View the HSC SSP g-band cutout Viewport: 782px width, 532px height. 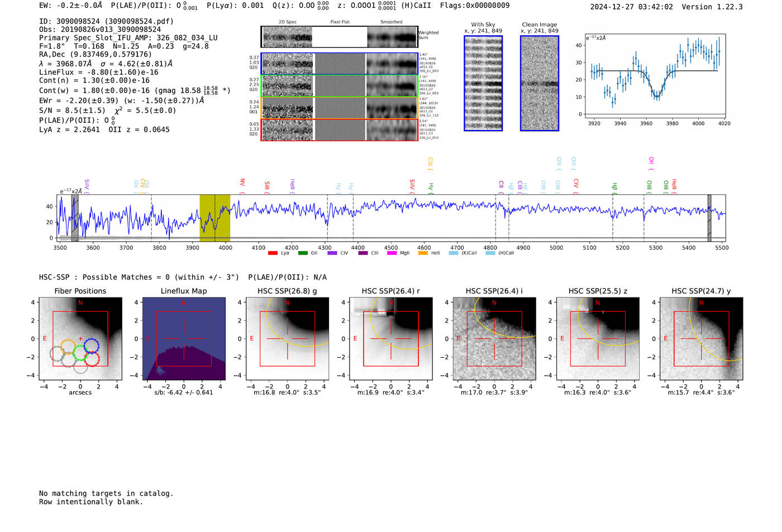point(287,338)
